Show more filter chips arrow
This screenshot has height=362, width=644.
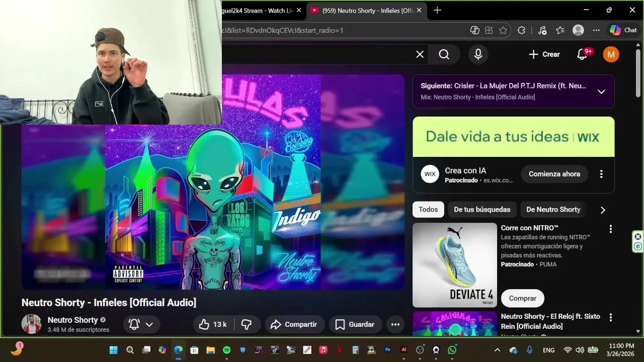(x=603, y=210)
